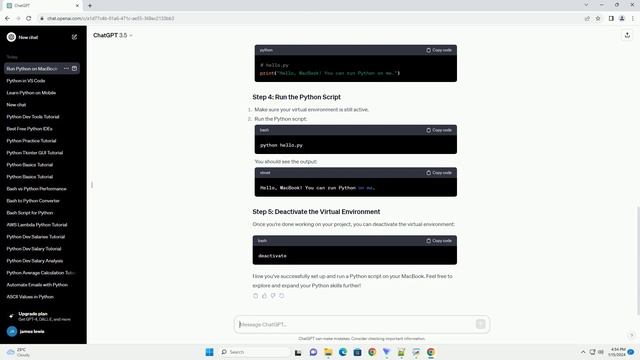Viewport: 640px width, 360px height.
Task: Copy code from python hello.py bash block
Action: click(439, 130)
